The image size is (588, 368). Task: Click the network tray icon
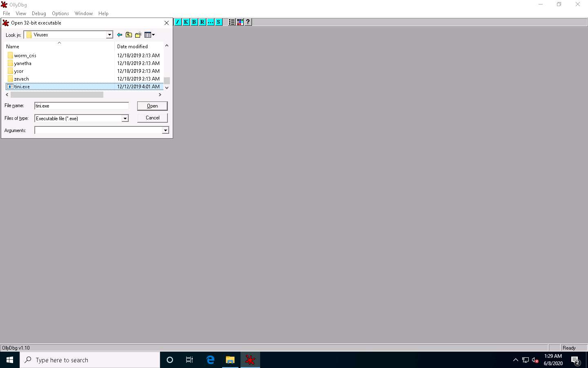(x=526, y=360)
